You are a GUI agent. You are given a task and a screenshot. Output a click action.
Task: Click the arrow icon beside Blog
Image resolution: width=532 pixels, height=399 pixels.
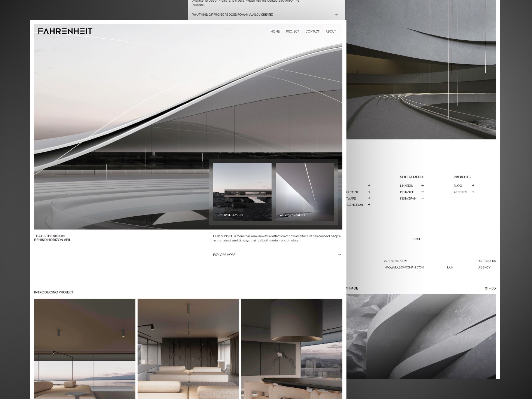pyautogui.click(x=473, y=186)
